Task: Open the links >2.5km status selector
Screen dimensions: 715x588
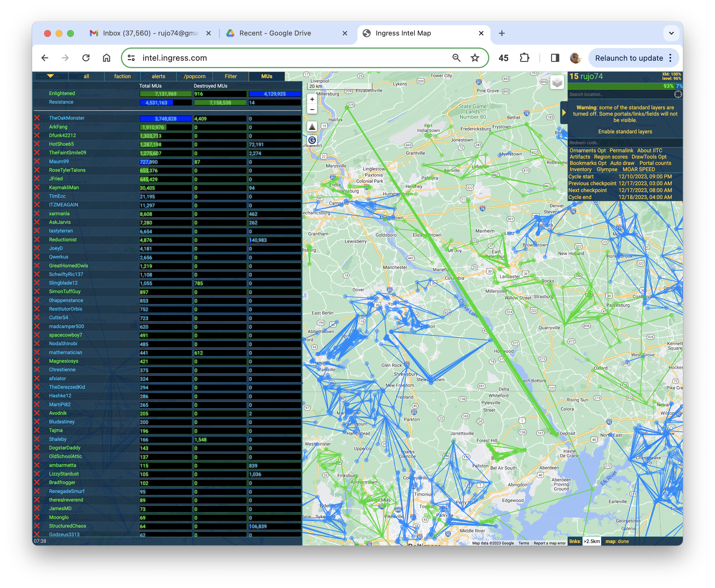Action: 591,541
